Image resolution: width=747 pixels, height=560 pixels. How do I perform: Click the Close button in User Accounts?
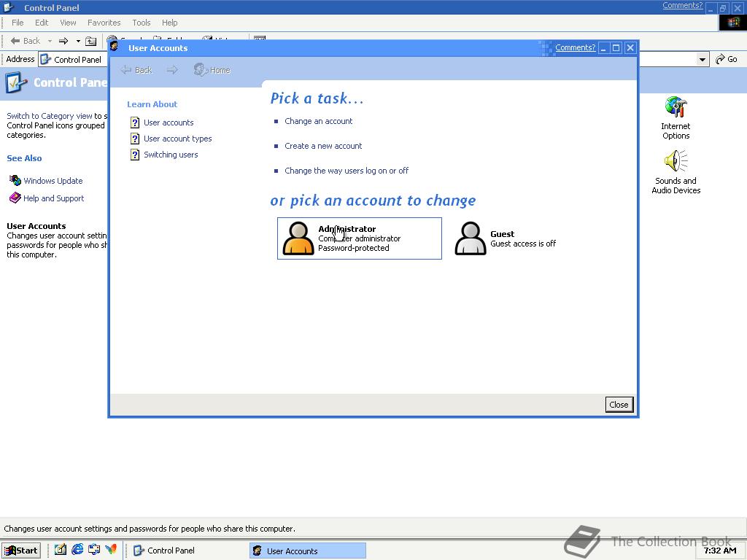tap(619, 404)
